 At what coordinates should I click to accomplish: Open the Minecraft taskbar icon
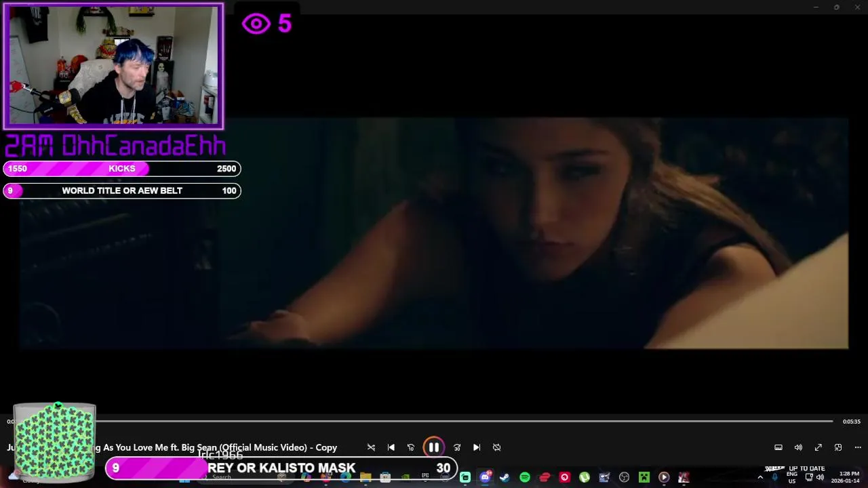click(x=644, y=477)
